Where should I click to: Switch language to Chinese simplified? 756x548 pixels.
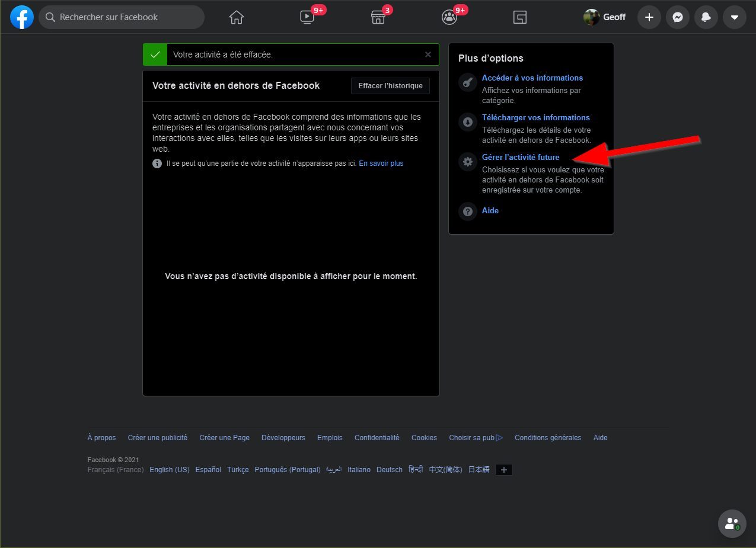[446, 470]
